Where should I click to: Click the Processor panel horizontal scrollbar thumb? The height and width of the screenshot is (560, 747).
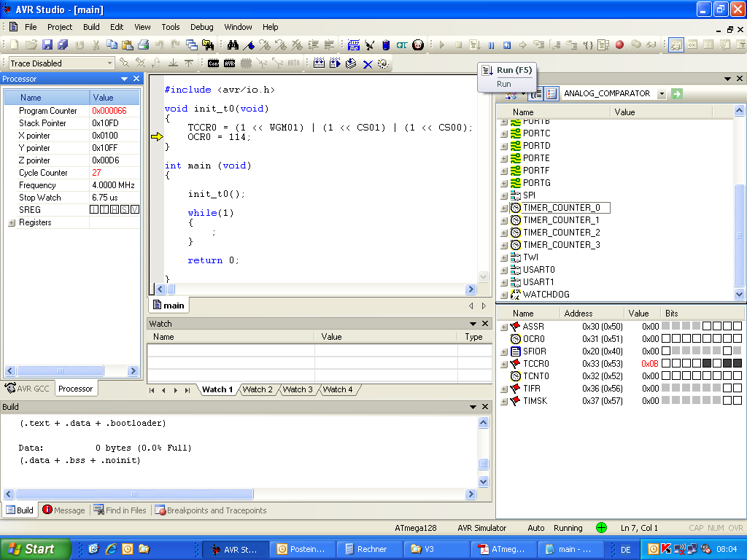[60, 370]
